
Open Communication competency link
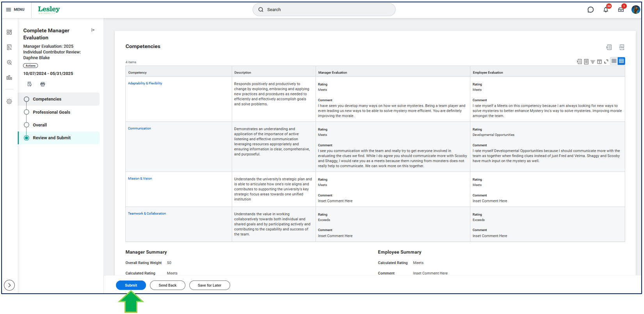pos(139,128)
